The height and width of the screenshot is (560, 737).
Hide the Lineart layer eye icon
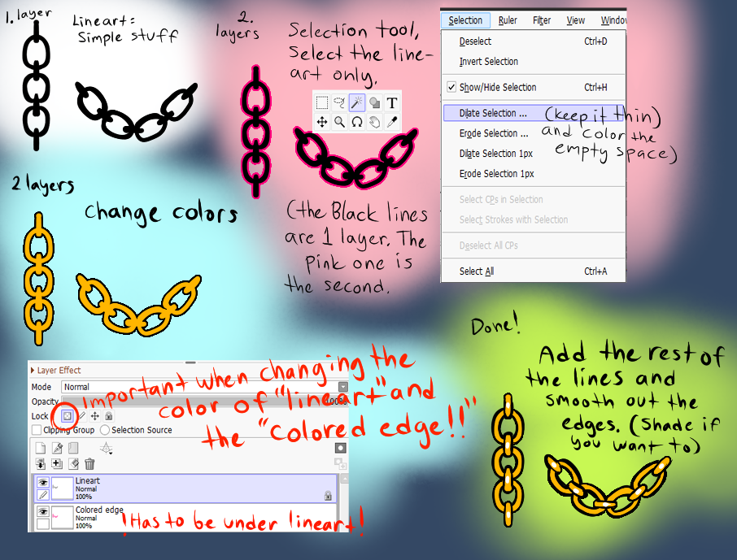click(43, 482)
